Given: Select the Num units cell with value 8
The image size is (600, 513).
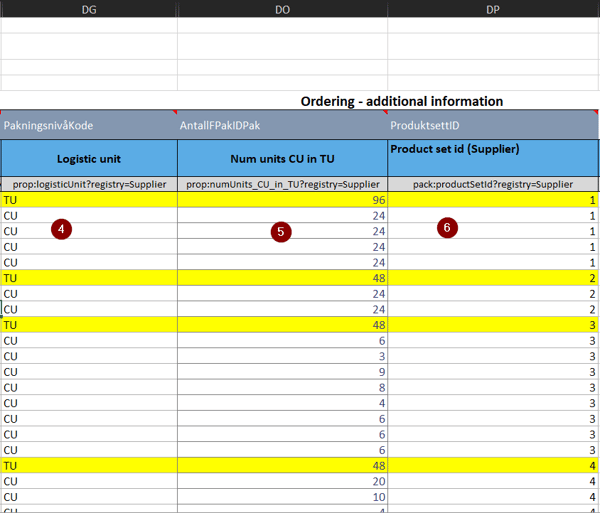Looking at the screenshot, I should pyautogui.click(x=282, y=388).
